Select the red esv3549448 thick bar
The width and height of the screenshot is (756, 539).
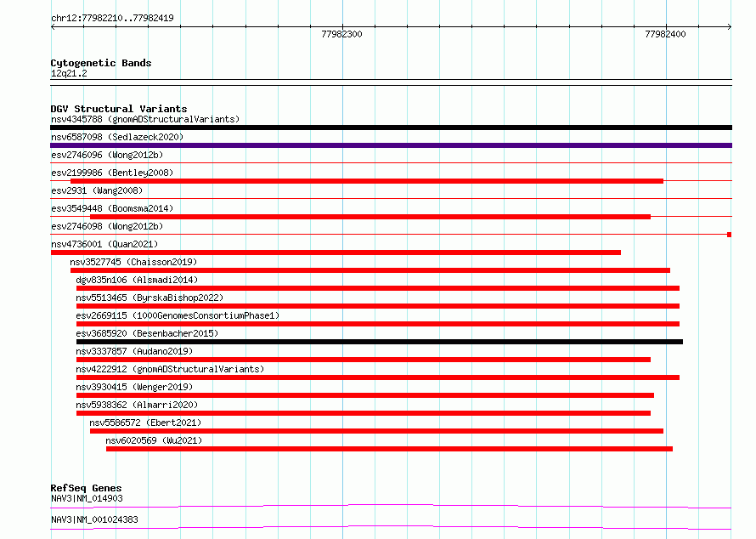370,217
